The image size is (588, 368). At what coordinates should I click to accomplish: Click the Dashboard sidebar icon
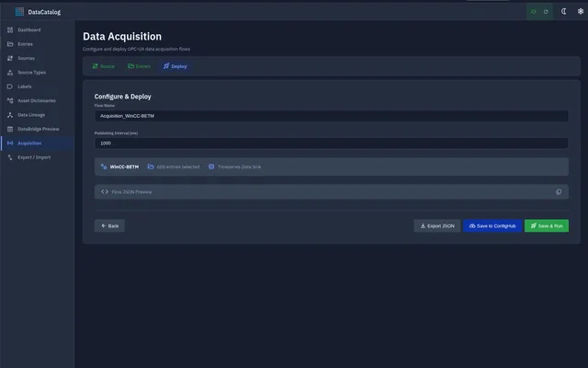[x=10, y=30]
